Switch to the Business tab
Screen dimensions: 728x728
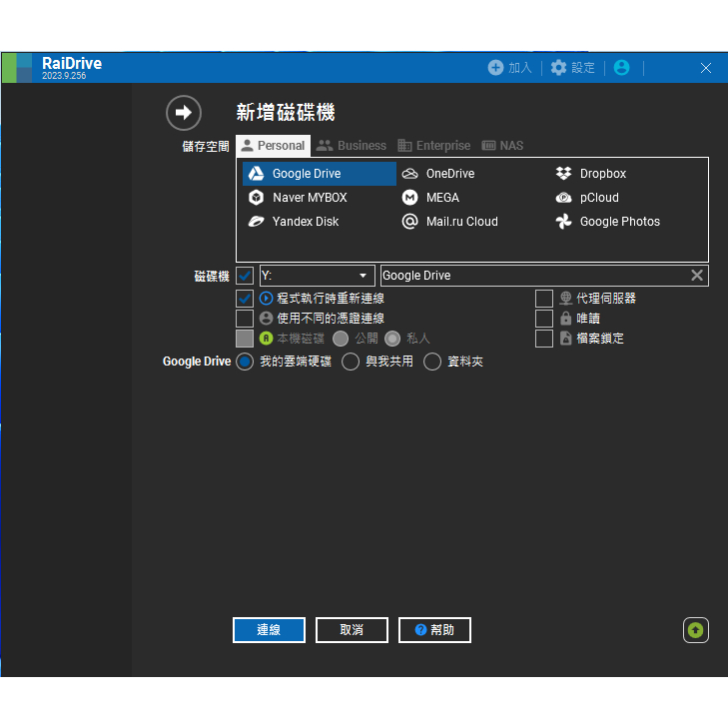click(351, 146)
